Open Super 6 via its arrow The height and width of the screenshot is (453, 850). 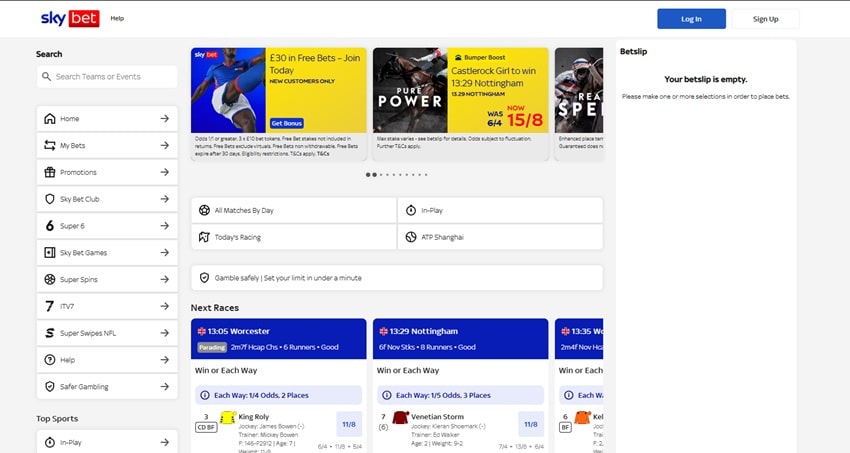(x=165, y=225)
